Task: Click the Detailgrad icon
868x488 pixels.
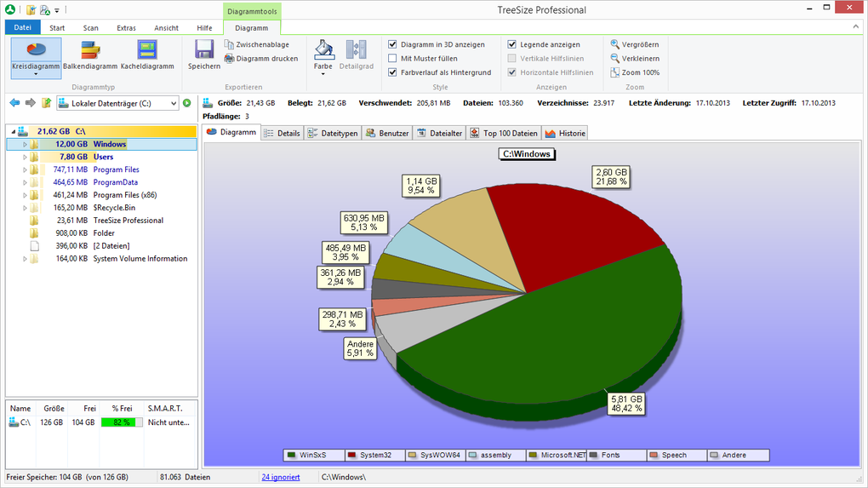Action: (356, 49)
